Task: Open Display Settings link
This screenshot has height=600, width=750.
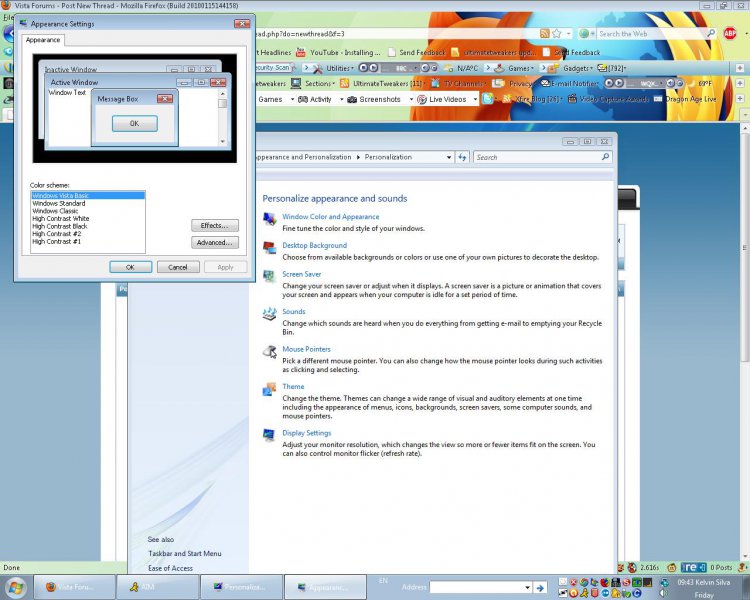Action: (x=307, y=433)
